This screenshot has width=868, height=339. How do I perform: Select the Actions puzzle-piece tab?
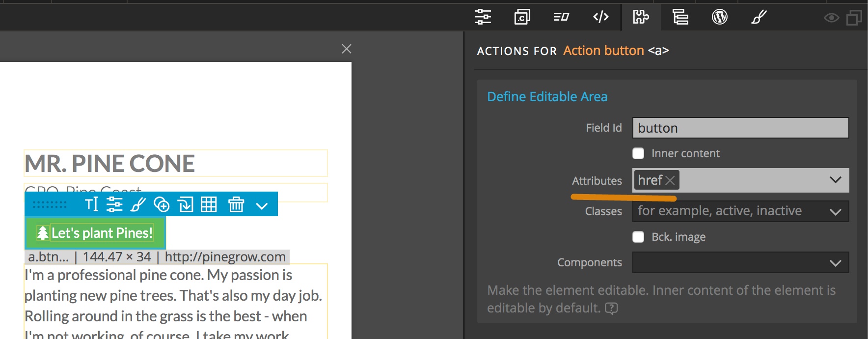641,17
